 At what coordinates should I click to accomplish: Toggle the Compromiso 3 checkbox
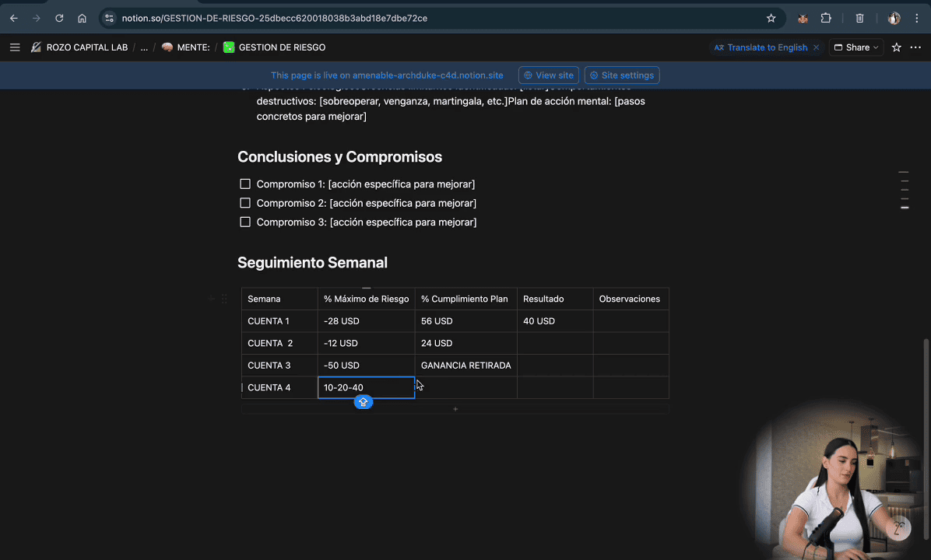245,222
